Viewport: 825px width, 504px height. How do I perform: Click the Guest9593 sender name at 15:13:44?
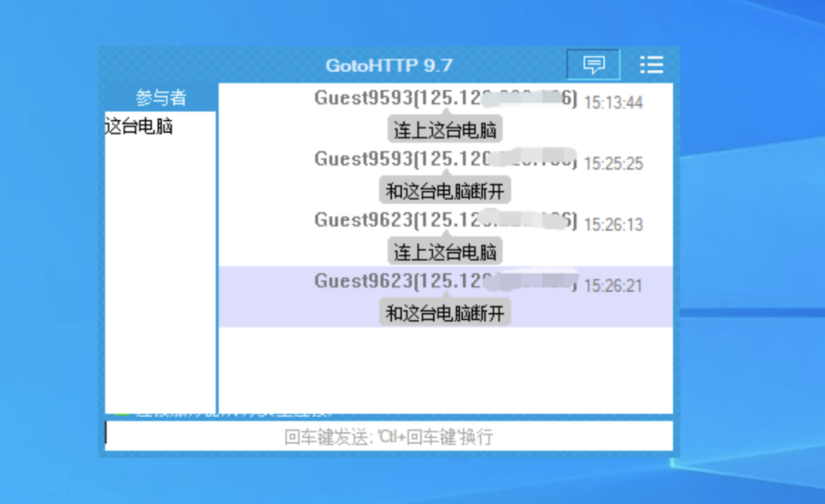click(x=364, y=98)
